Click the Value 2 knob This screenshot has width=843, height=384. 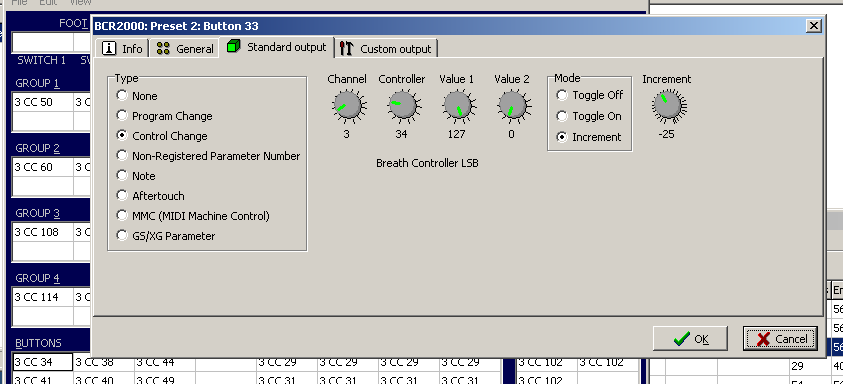click(512, 105)
